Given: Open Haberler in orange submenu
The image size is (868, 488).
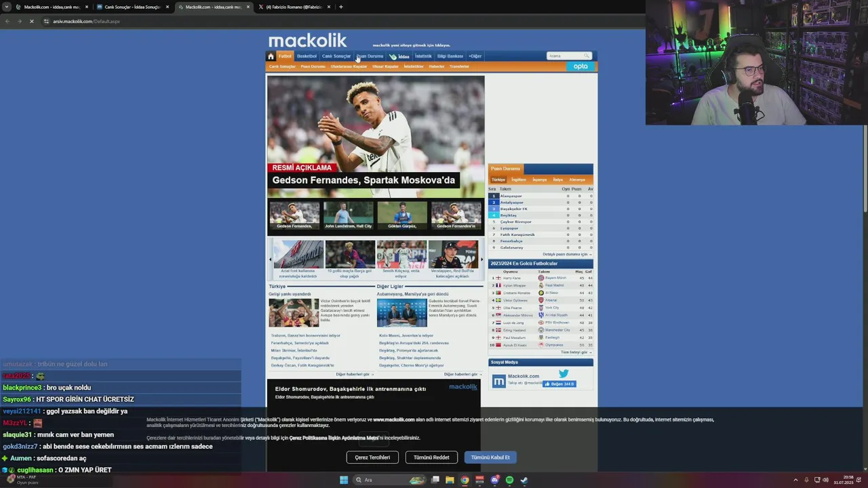Looking at the screenshot, I should pyautogui.click(x=436, y=66).
